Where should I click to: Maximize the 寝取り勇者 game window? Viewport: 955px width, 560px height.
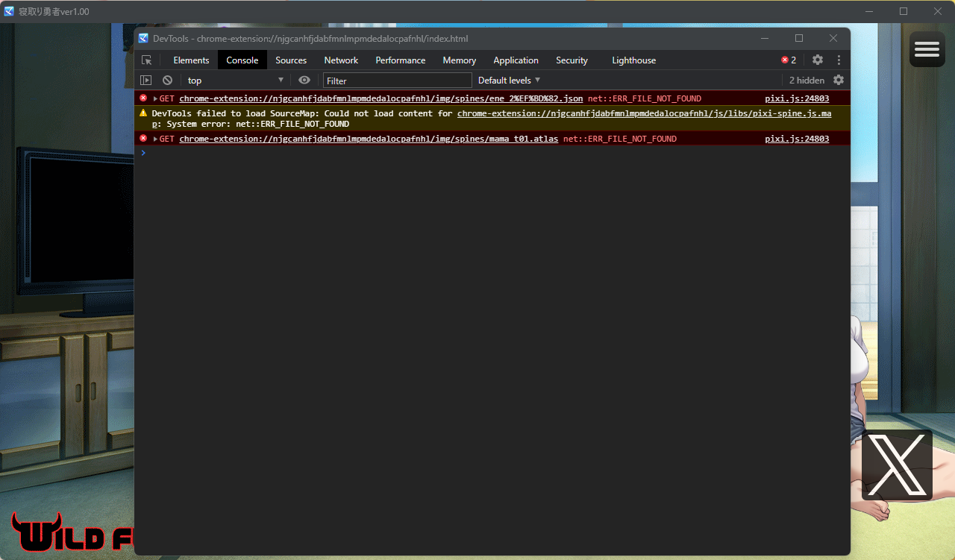coord(904,11)
